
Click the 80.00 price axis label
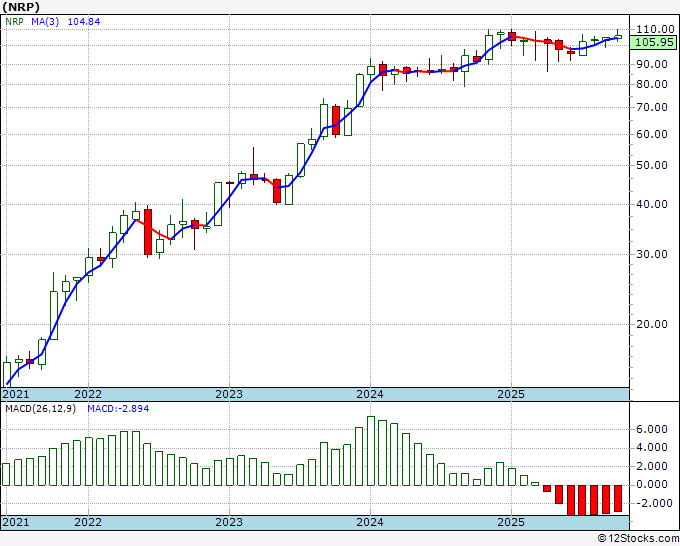click(652, 84)
